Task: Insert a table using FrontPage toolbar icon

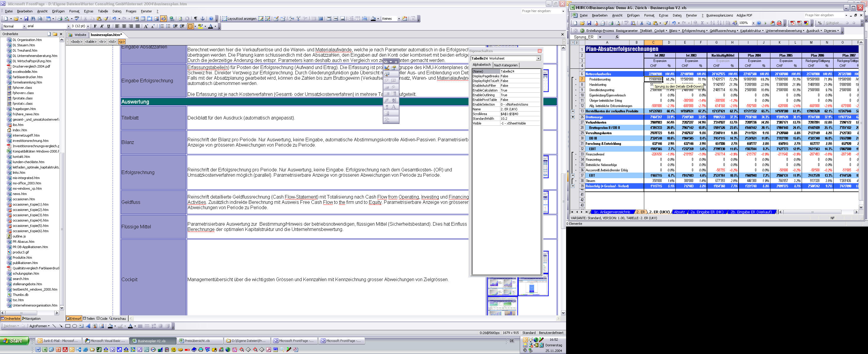Action: point(143,19)
